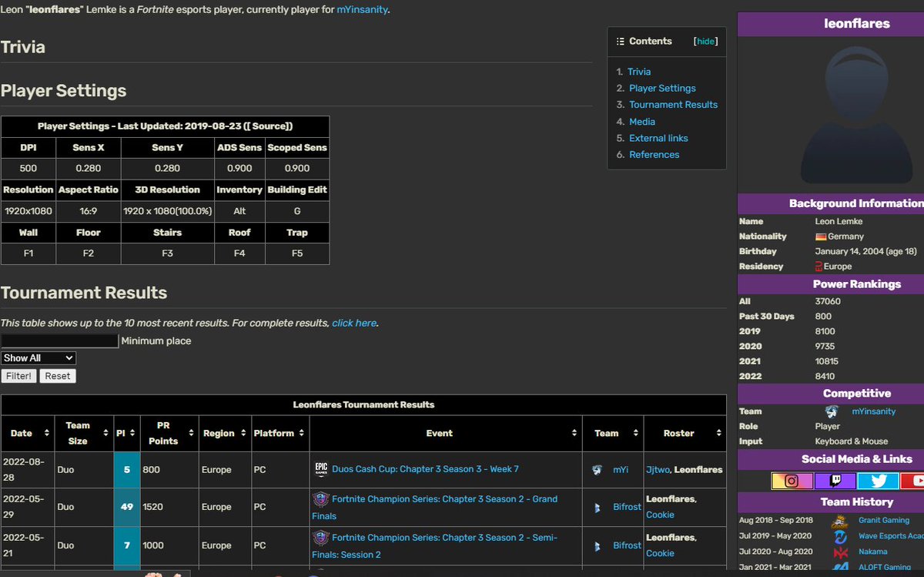The width and height of the screenshot is (924, 577).
Task: Open leonflares' Instagram profile icon
Action: tap(792, 481)
